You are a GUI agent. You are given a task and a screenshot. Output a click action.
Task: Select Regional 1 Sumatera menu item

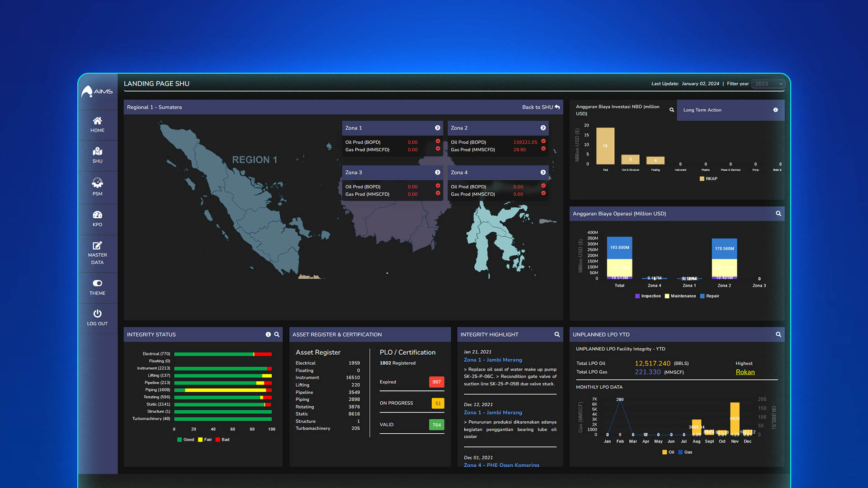pos(157,107)
